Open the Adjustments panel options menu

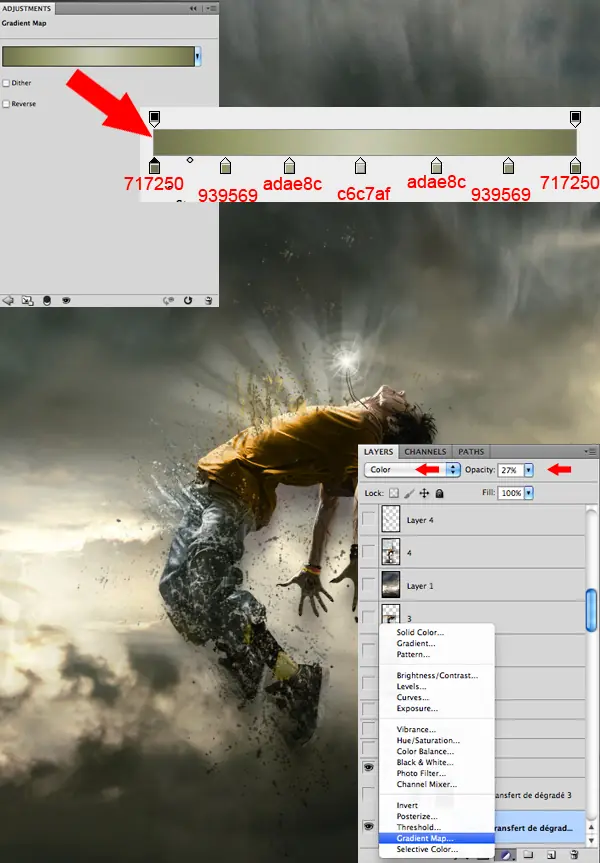(211, 8)
